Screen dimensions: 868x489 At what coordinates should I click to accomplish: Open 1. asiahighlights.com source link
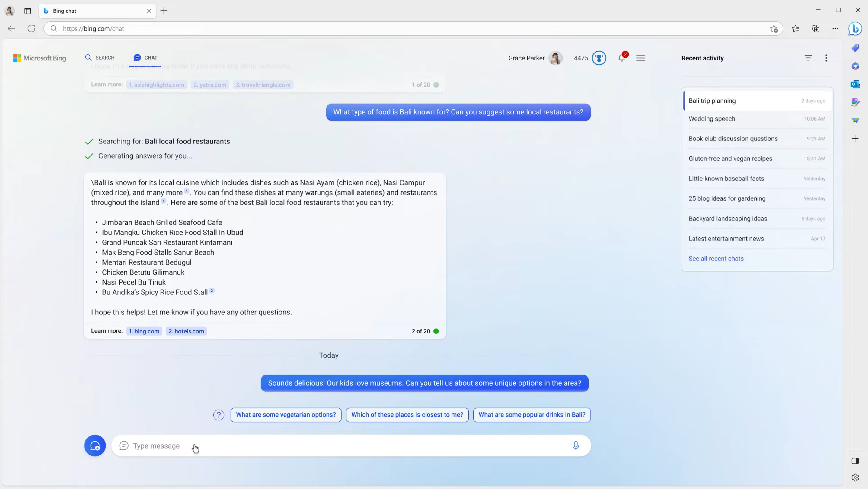click(x=157, y=85)
